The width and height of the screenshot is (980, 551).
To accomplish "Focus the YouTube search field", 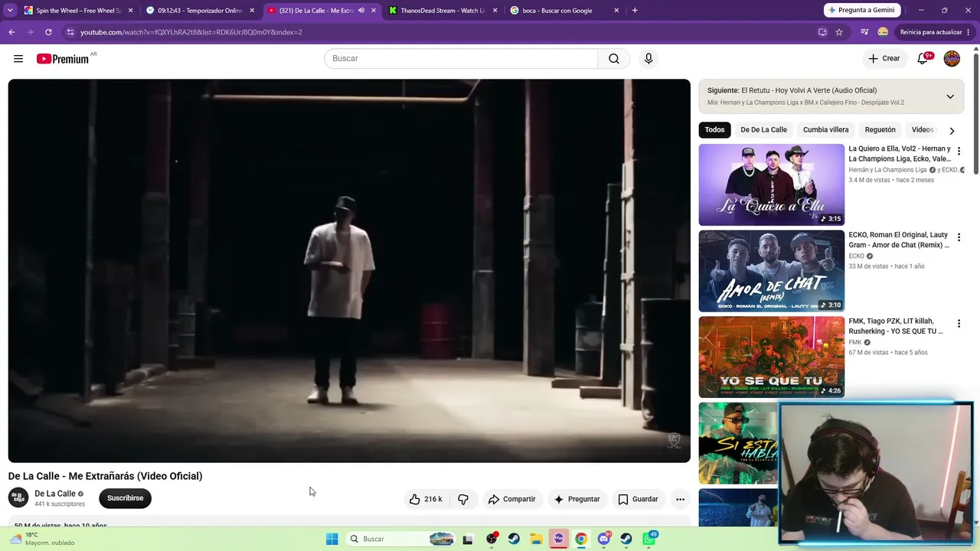I will click(x=461, y=59).
